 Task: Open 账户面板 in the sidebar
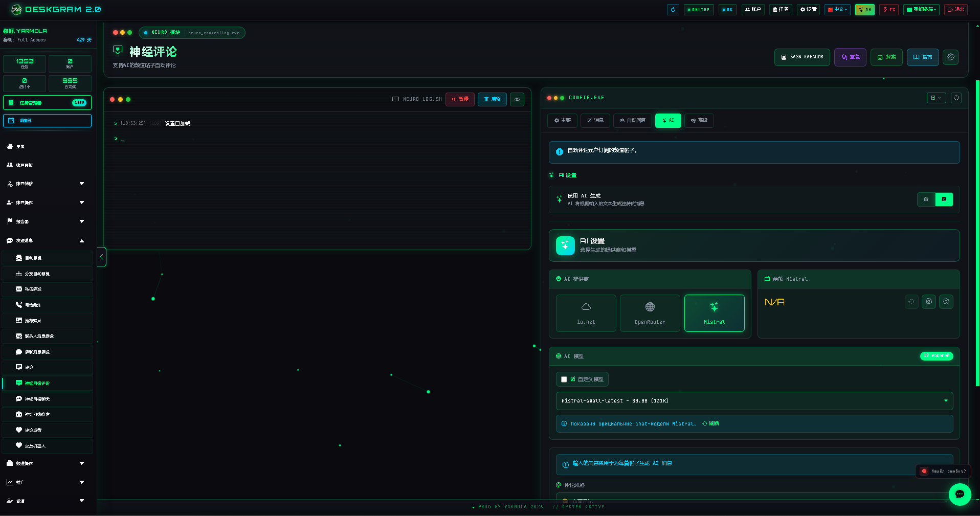48,165
